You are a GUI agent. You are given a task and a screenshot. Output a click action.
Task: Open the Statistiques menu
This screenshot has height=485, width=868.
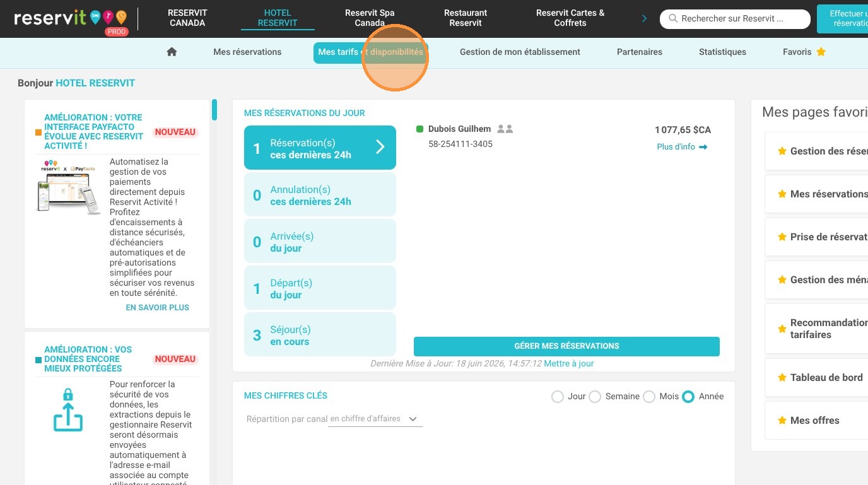pos(722,52)
